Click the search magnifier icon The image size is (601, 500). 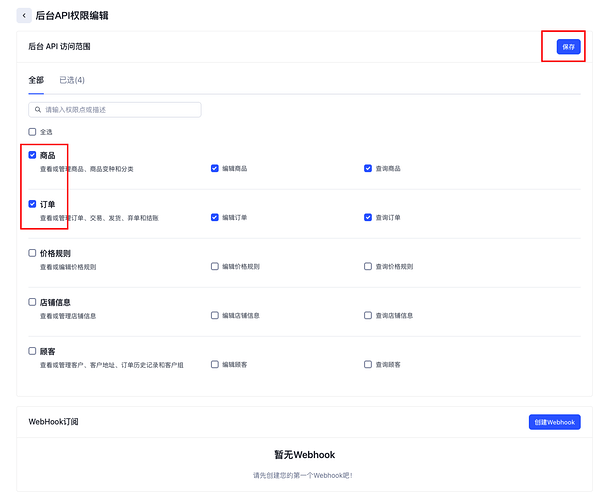pyautogui.click(x=38, y=110)
